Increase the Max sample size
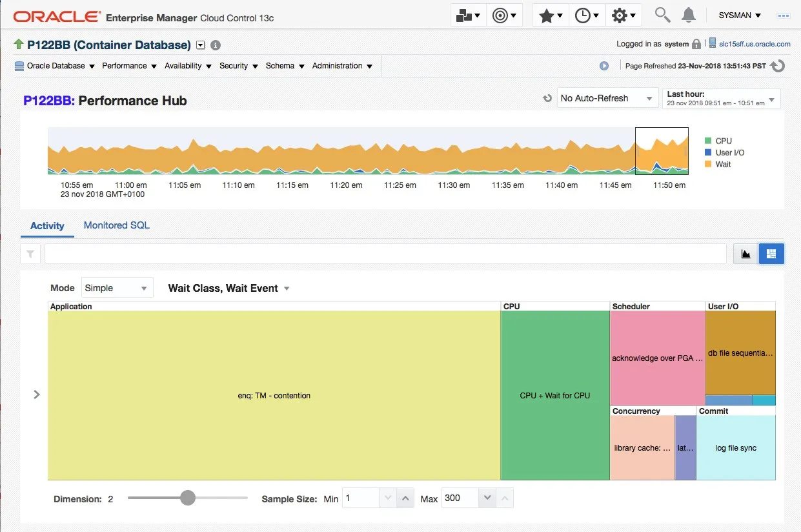801x532 pixels. point(505,498)
